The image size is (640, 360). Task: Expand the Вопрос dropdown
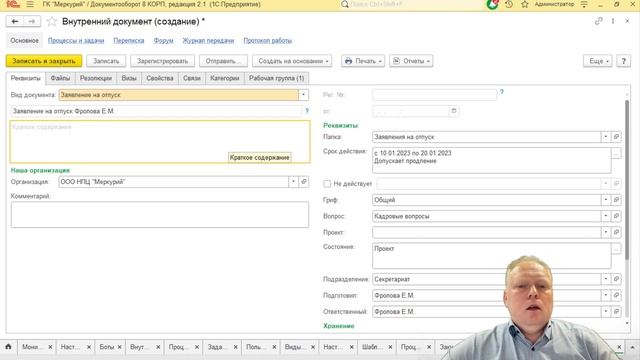[606, 216]
